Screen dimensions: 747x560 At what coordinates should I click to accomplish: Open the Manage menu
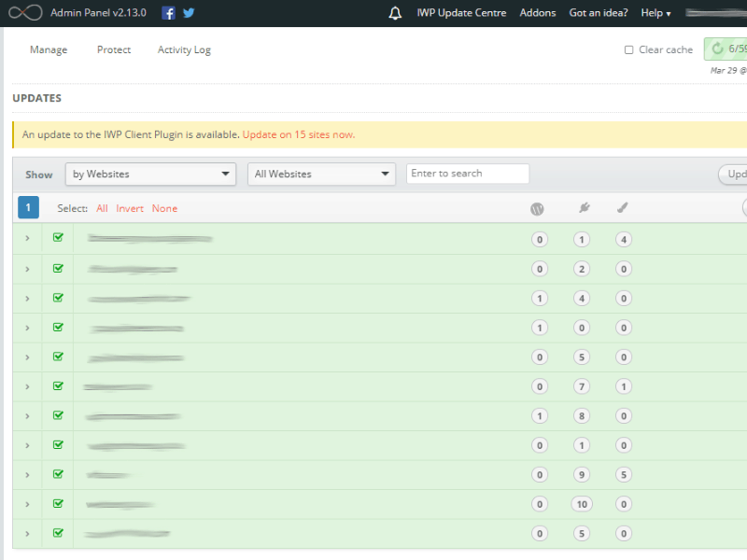click(49, 50)
